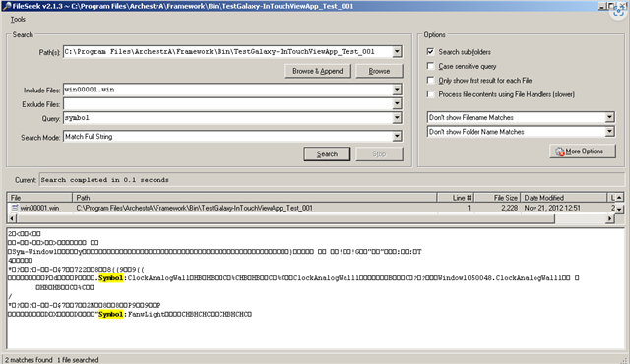
Task: Enable Case sensitive query checkbox
Action: (x=431, y=66)
